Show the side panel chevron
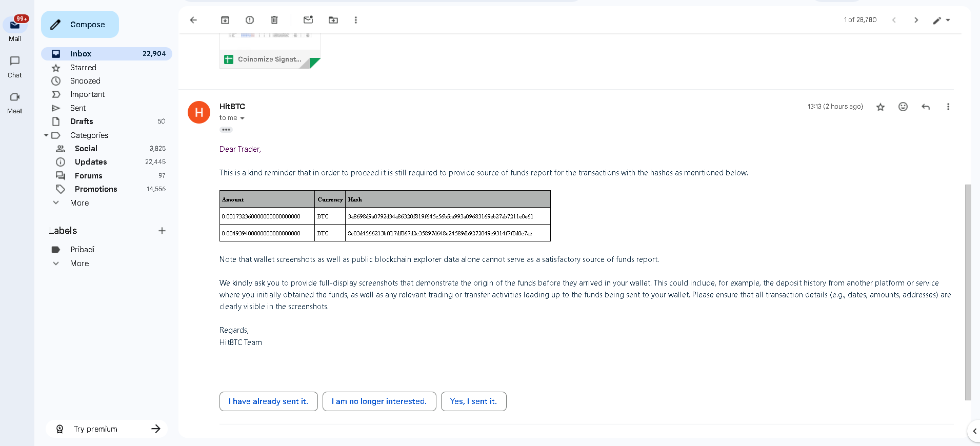Viewport: 980px width, 446px height. pyautogui.click(x=974, y=431)
